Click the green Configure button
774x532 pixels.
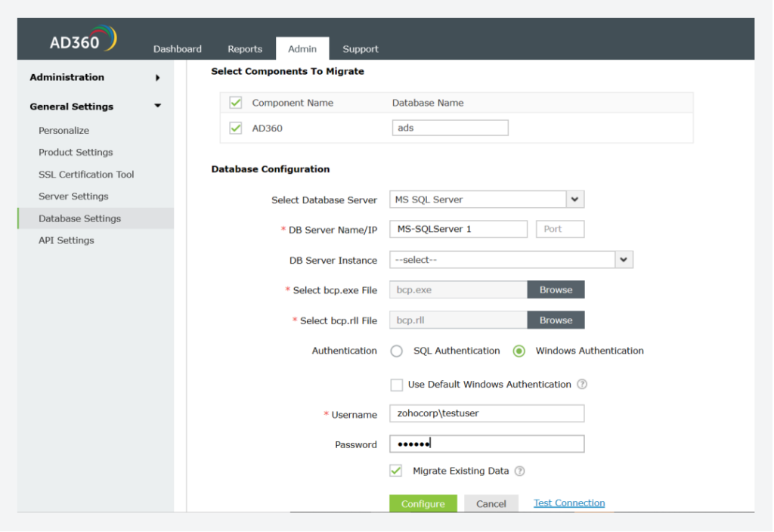tap(423, 503)
